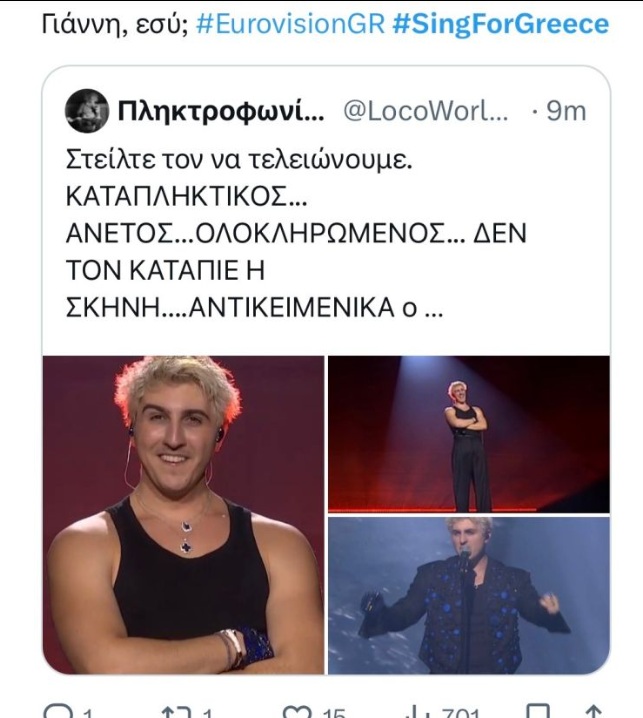
Task: Open the 9m timestamp of quoted tweet
Action: 566,111
